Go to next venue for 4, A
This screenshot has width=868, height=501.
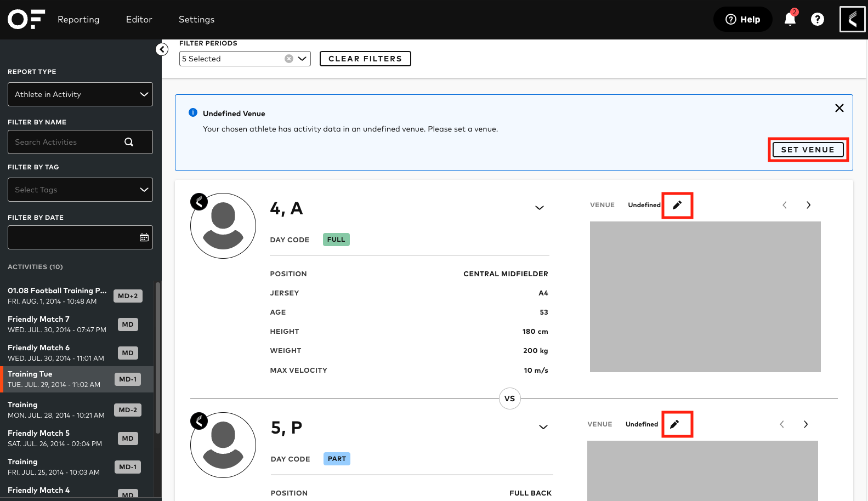click(808, 205)
